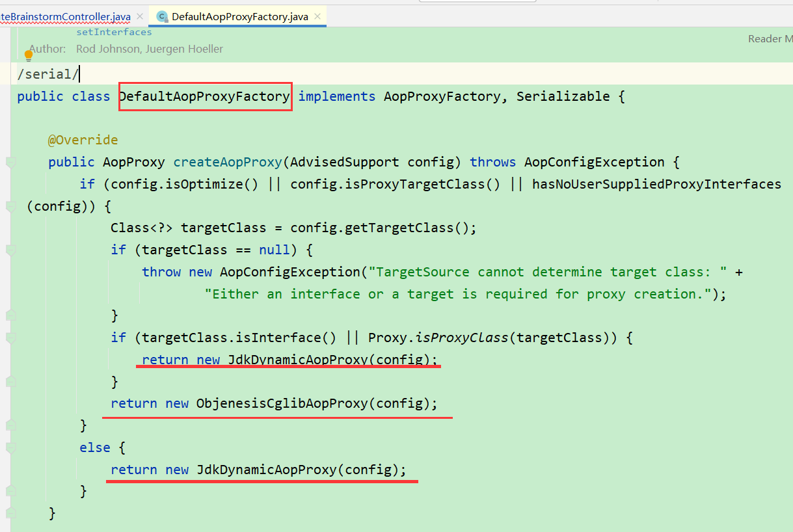Click the Serializable interface name
The width and height of the screenshot is (793, 532).
(563, 96)
